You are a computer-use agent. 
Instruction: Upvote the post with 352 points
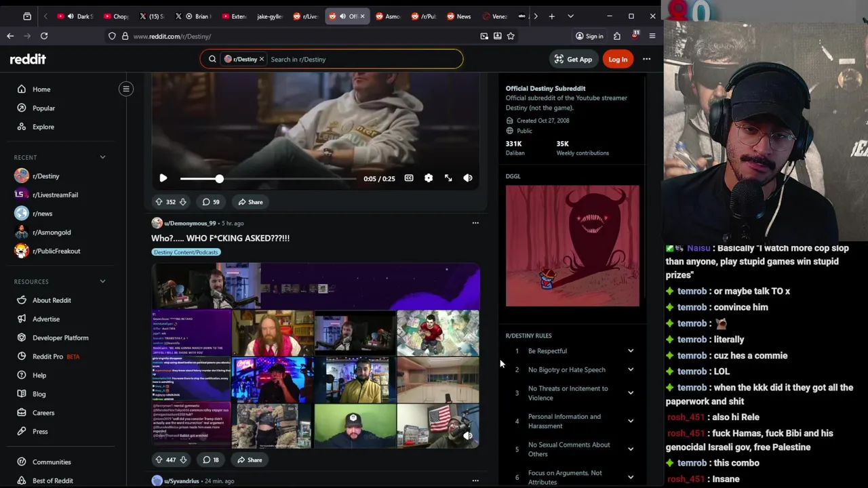click(x=159, y=202)
